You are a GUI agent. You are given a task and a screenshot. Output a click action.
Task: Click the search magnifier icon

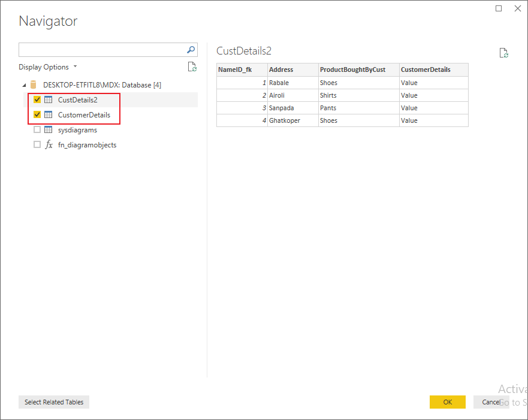coord(191,50)
